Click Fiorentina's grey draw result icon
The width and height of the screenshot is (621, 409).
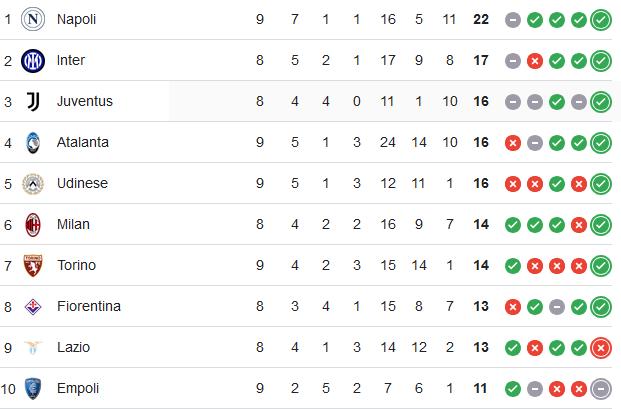(557, 307)
